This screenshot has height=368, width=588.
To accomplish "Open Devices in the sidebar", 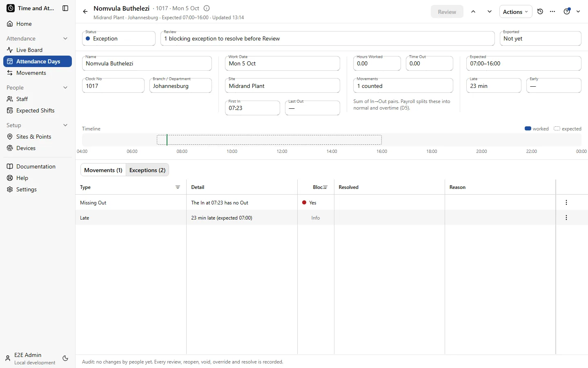I will 38,148.
